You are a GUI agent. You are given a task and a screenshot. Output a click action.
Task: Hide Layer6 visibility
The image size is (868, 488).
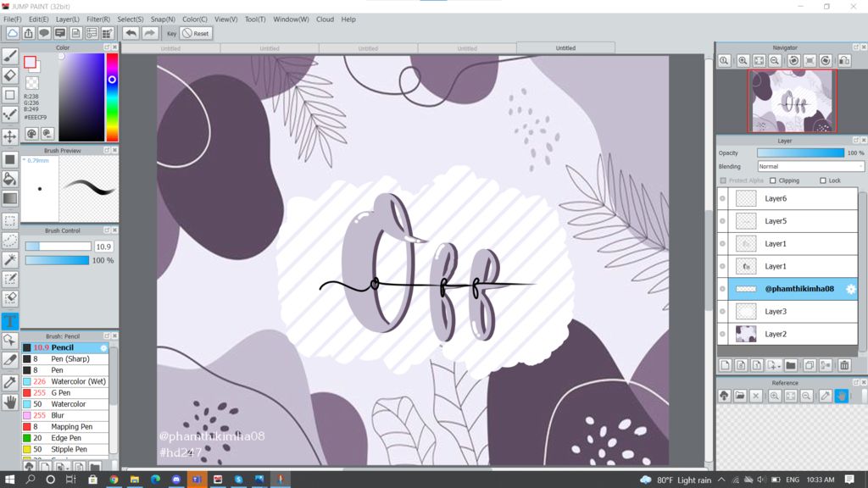click(722, 198)
